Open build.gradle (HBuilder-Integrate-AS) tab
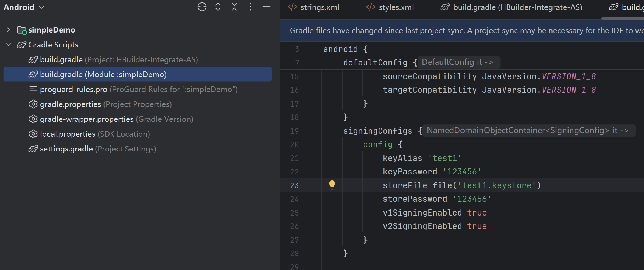The width and height of the screenshot is (644, 270). pyautogui.click(x=511, y=7)
